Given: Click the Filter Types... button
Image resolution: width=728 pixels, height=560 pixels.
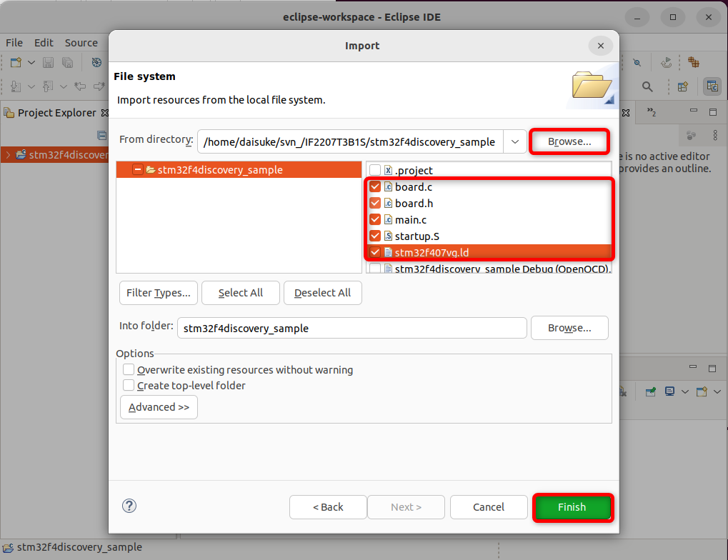Looking at the screenshot, I should [x=159, y=293].
